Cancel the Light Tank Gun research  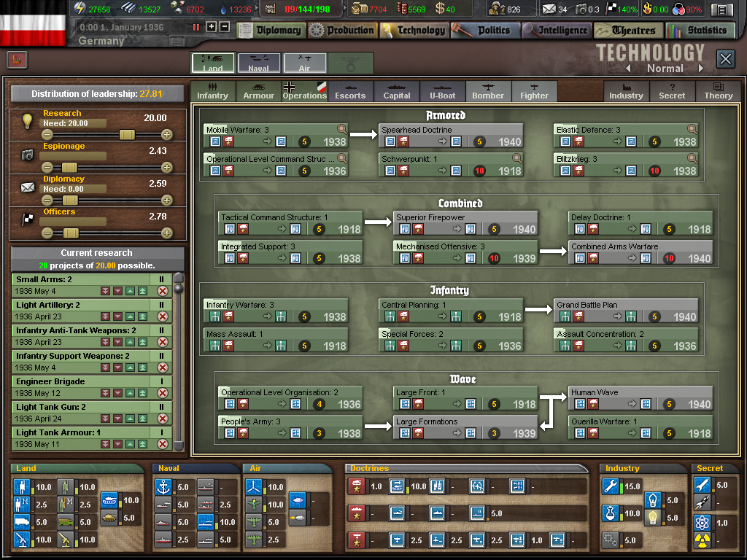[163, 419]
